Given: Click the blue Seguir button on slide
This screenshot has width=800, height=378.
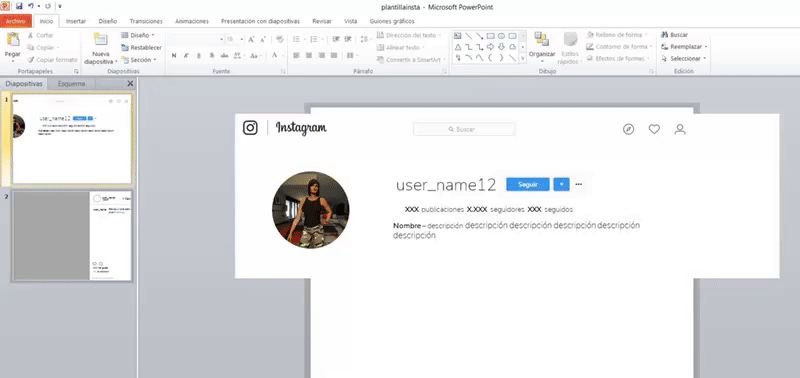Looking at the screenshot, I should click(528, 185).
